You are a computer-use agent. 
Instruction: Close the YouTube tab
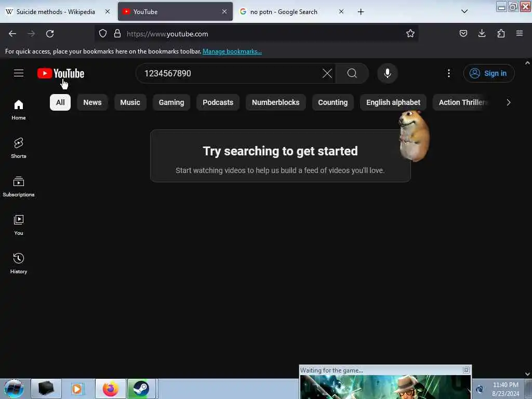(x=224, y=11)
